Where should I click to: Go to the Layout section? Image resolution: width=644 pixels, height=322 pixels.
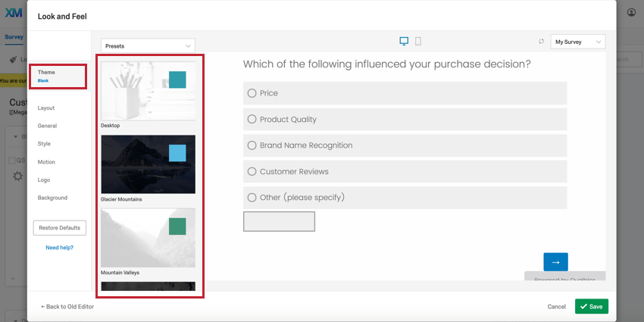click(46, 108)
